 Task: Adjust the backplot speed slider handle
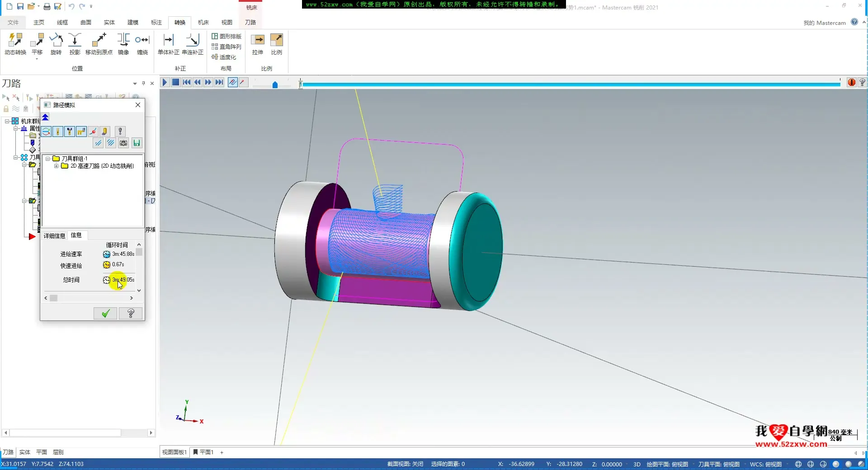pyautogui.click(x=275, y=85)
